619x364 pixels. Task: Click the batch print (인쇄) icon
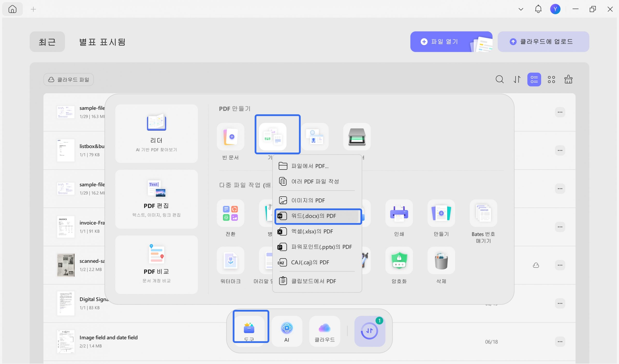click(x=399, y=213)
